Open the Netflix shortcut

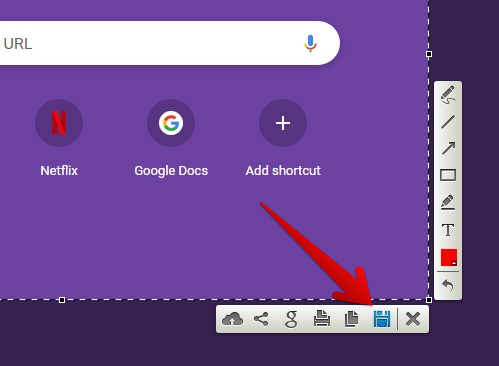coord(59,123)
